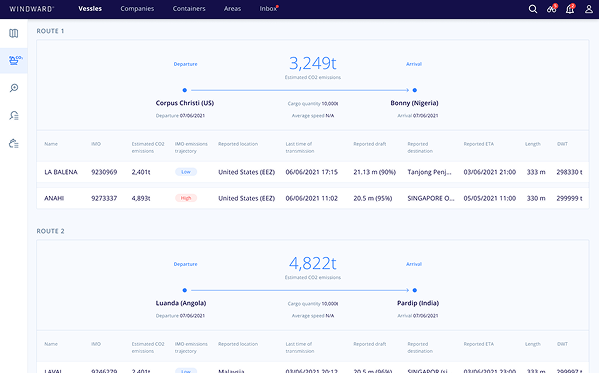Open the filtered list search sidebar icon
Screen dimensions: 599x373
[14, 115]
